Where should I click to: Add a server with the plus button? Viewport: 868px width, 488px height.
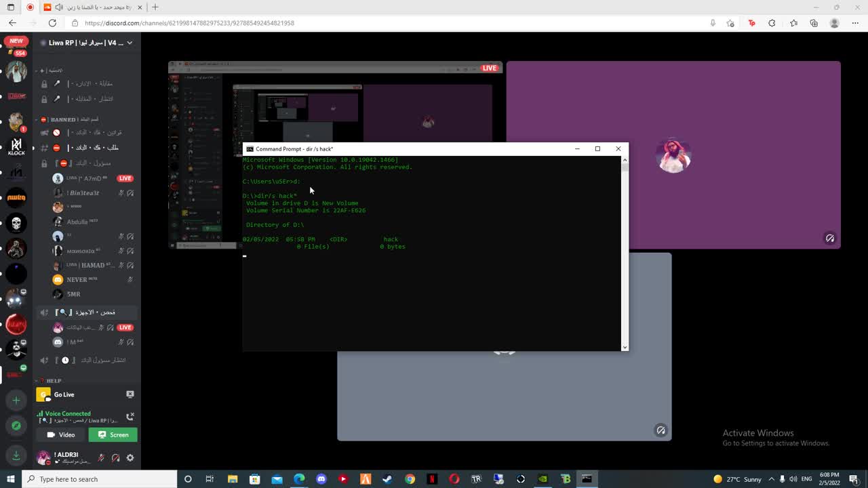point(16,400)
